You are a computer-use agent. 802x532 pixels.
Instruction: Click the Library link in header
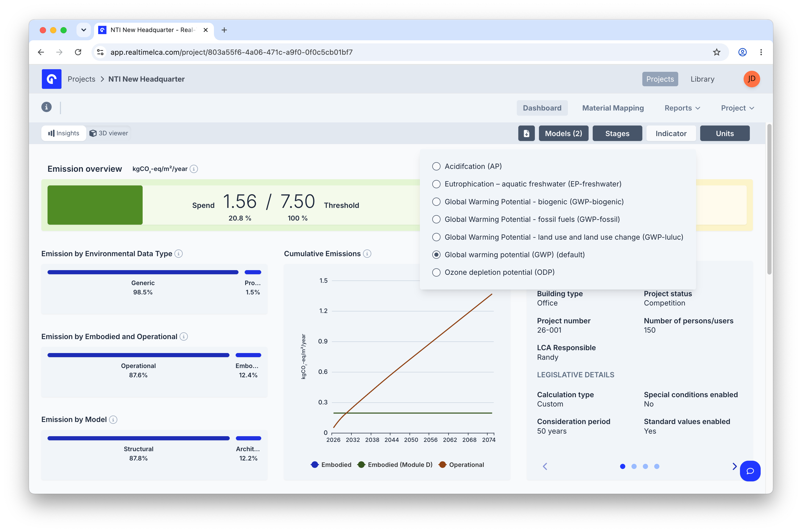coord(702,79)
